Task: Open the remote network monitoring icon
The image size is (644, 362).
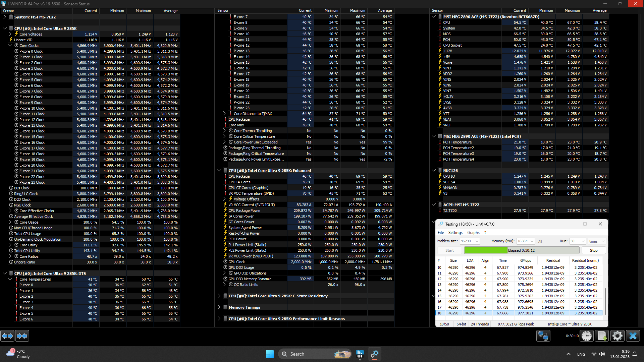Action: (543, 336)
